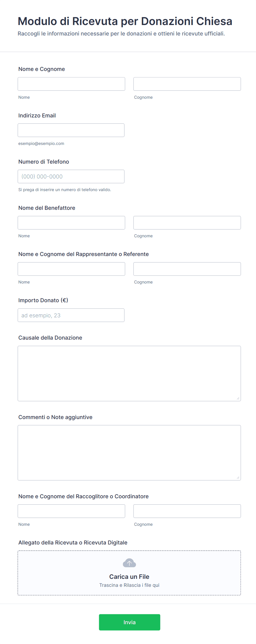Click the cloud upload icon

click(x=129, y=563)
